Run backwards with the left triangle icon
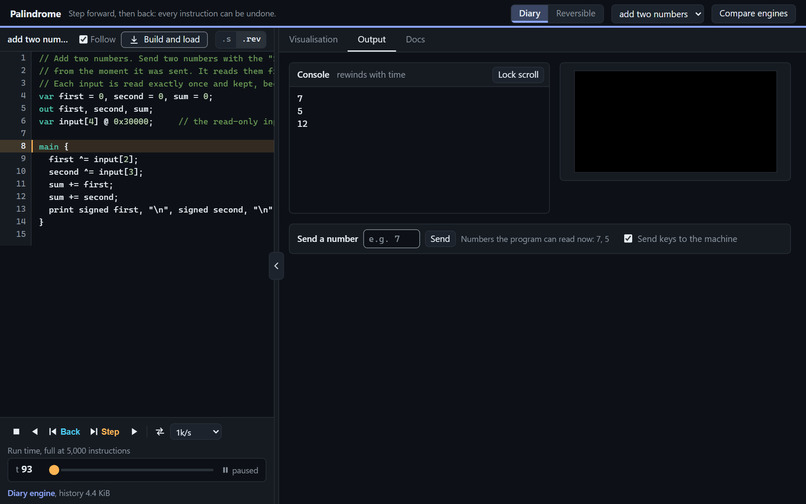Viewport: 806px width, 504px height. click(35, 431)
